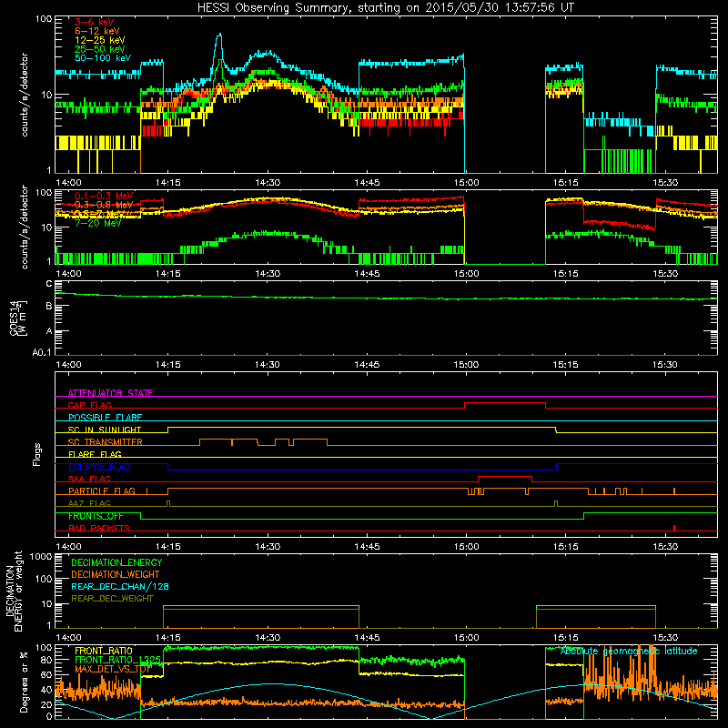The width and height of the screenshot is (728, 728).
Task: Select the orange 0.3-0.8 MeV legend label
Action: [104, 205]
